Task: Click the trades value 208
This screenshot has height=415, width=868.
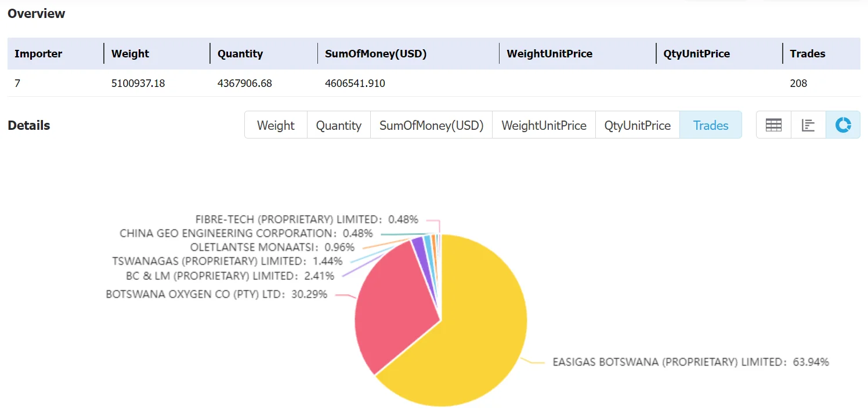Action: [798, 83]
